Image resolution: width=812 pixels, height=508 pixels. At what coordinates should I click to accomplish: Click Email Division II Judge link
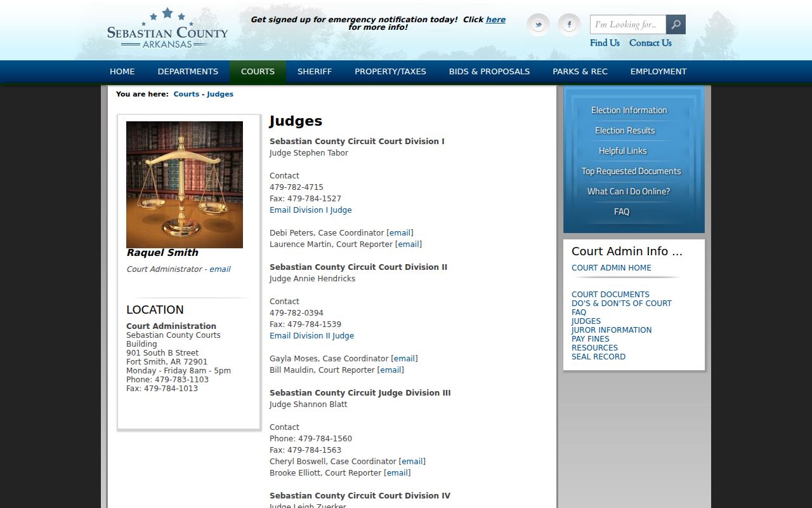(311, 336)
